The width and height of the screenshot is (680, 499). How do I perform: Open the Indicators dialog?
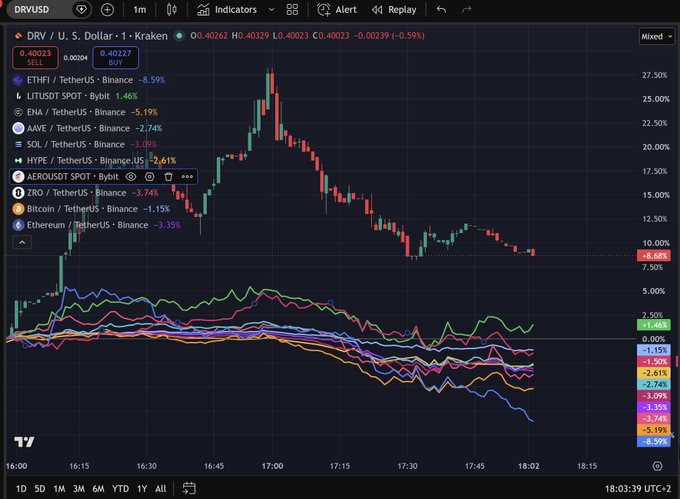pos(227,10)
